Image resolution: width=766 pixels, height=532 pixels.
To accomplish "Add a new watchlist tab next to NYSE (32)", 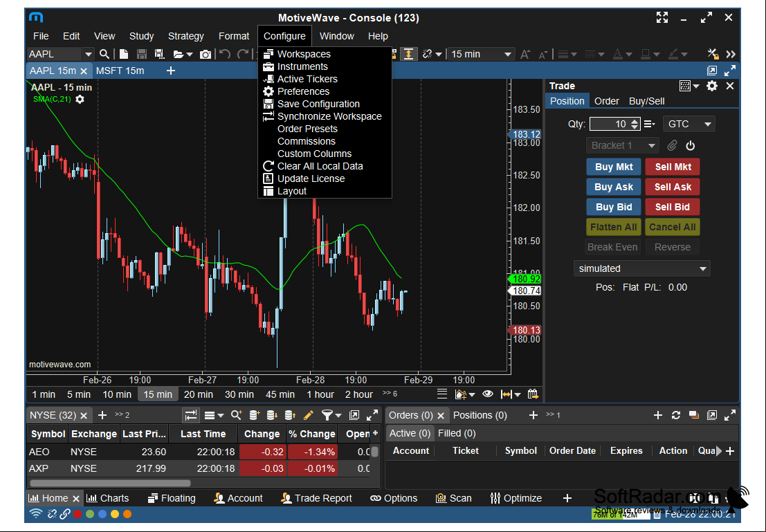I will (102, 415).
